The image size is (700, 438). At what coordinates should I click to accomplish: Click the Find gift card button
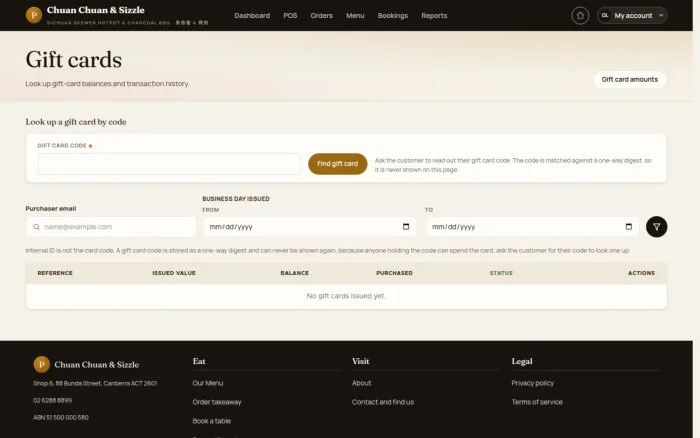tap(338, 164)
